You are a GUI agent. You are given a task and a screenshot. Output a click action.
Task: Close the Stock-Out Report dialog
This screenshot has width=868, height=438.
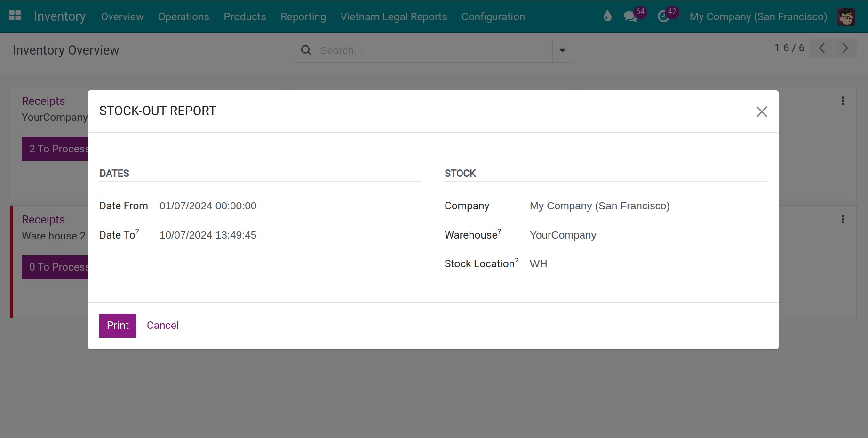[762, 111]
